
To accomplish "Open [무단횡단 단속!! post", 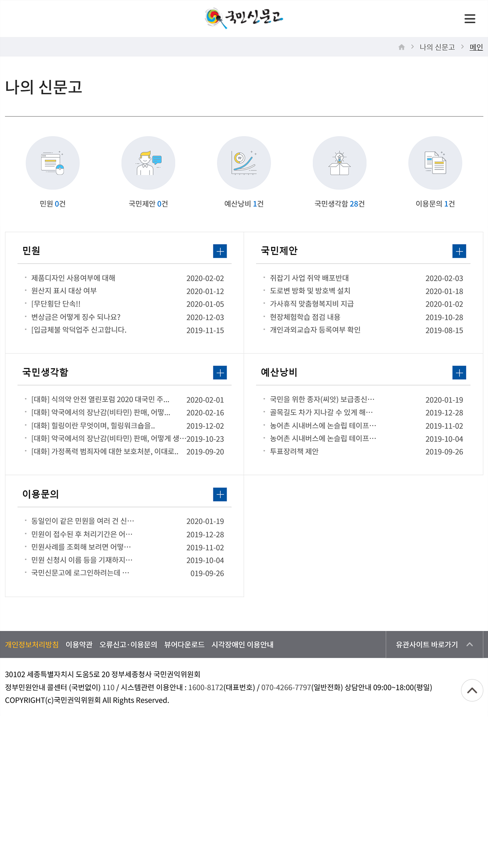I will click(x=56, y=304).
